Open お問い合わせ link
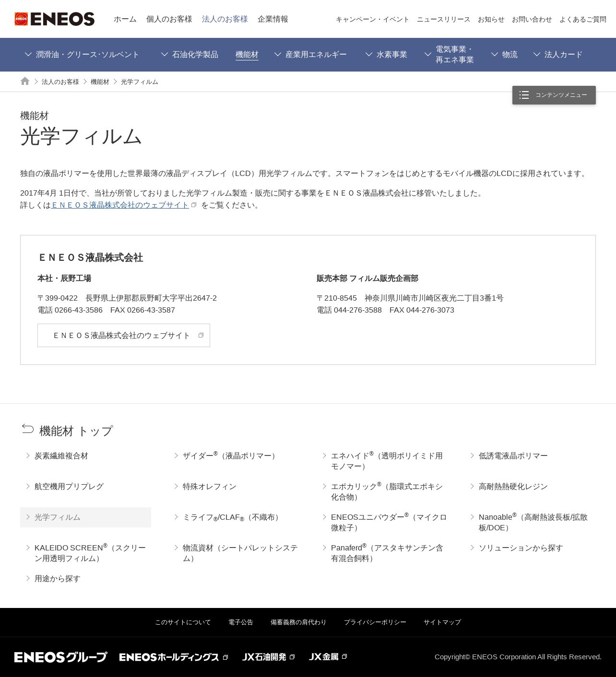Image resolution: width=616 pixels, height=677 pixels. [532, 19]
